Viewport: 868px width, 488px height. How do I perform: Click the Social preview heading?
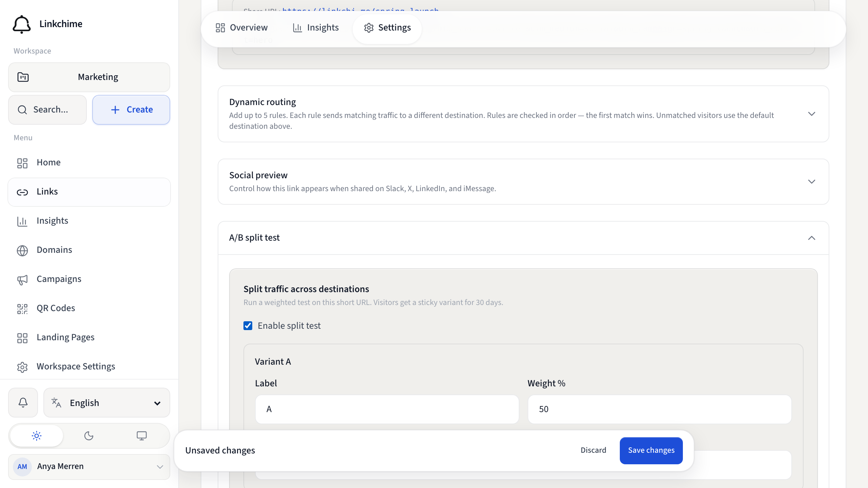tap(258, 175)
